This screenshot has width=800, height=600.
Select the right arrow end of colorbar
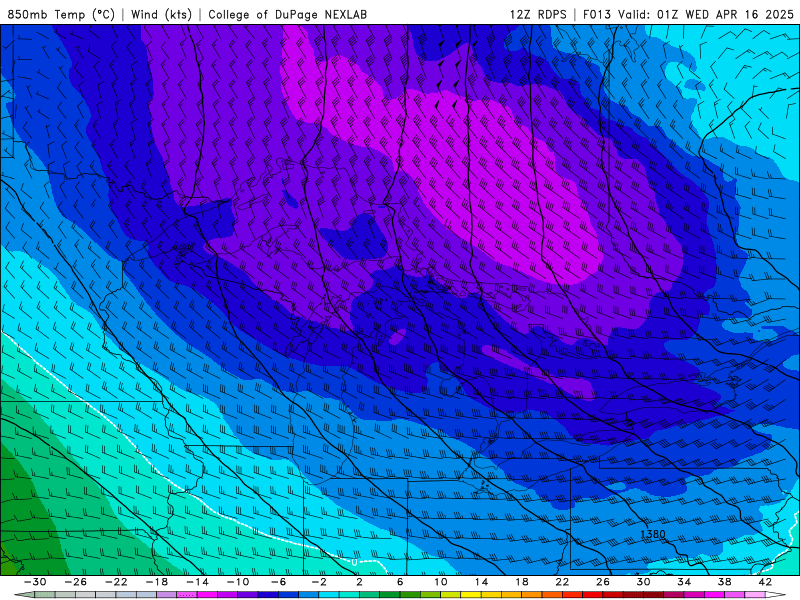[776, 595]
